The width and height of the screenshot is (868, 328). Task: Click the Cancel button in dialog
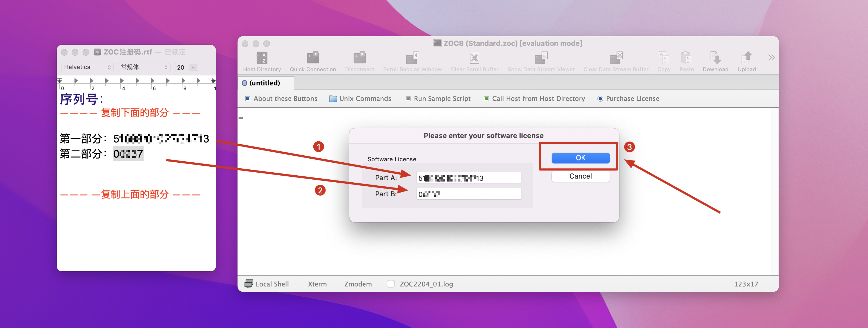coord(580,176)
